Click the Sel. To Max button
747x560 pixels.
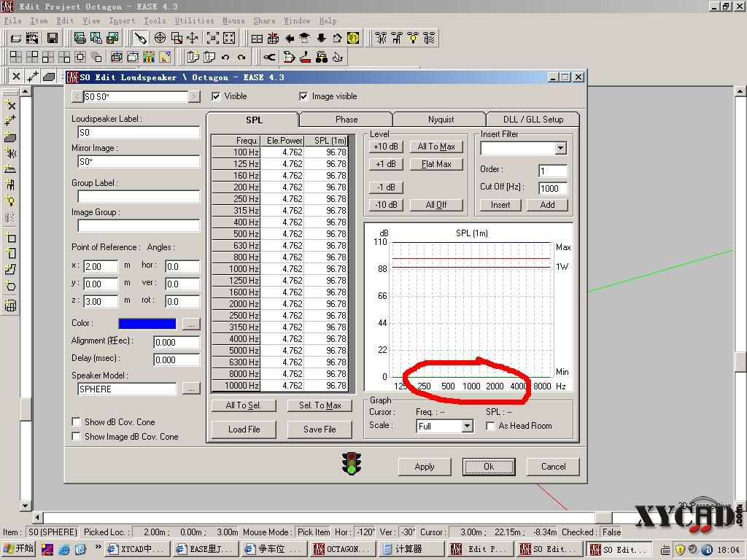320,405
